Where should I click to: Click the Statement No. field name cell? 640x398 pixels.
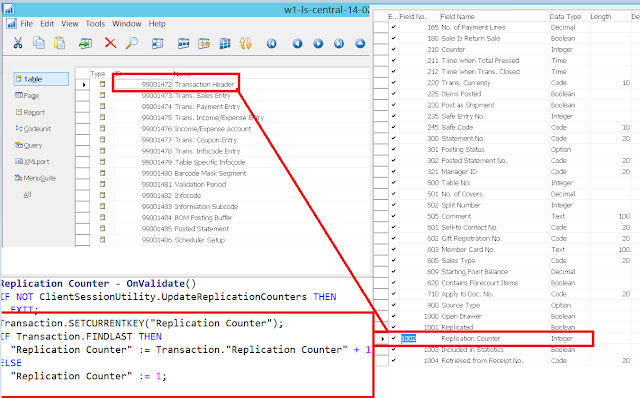point(494,138)
